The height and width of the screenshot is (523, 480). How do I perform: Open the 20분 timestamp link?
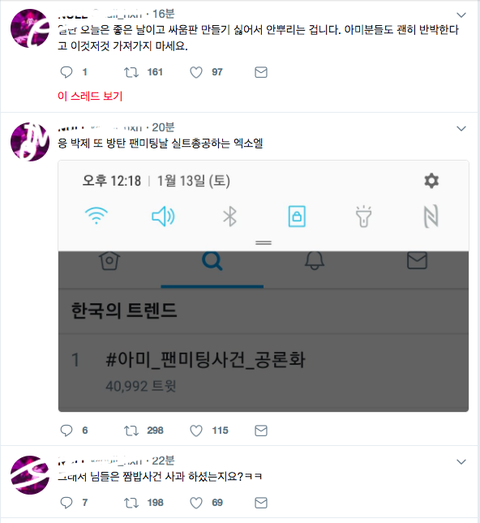coord(163,127)
